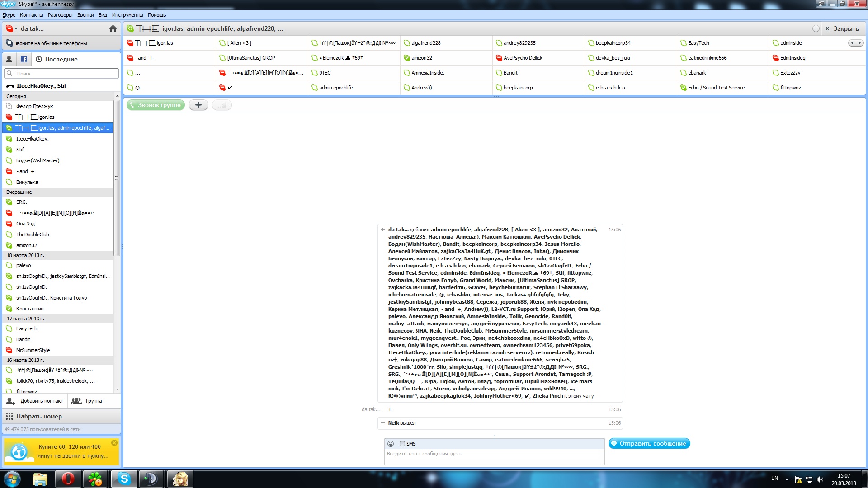Open the Skype menu
This screenshot has width=868, height=488.
[9, 15]
